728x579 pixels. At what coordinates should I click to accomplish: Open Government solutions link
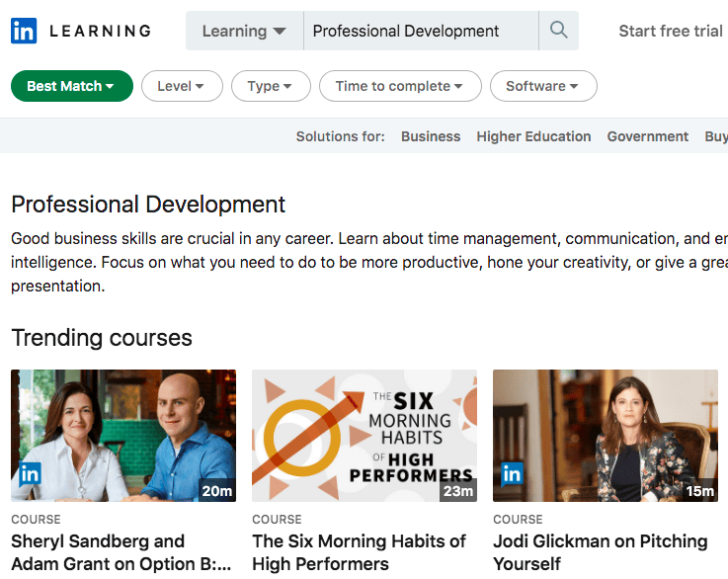click(648, 136)
